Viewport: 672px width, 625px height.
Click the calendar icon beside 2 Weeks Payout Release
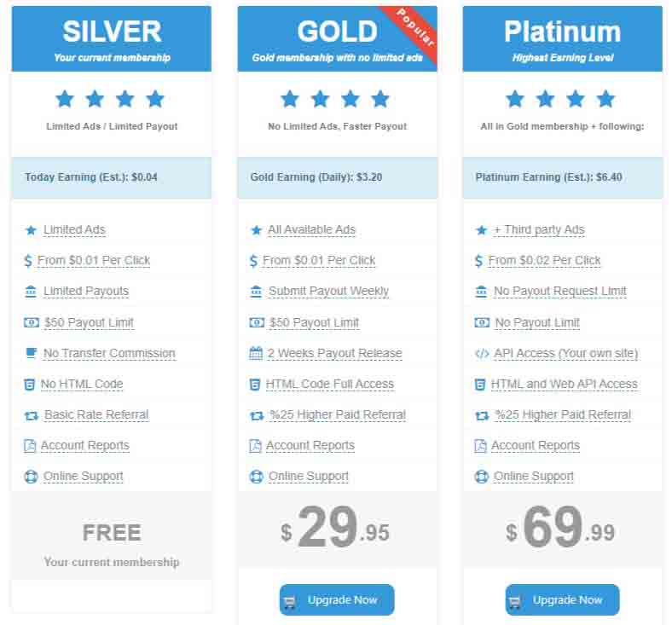pos(256,353)
